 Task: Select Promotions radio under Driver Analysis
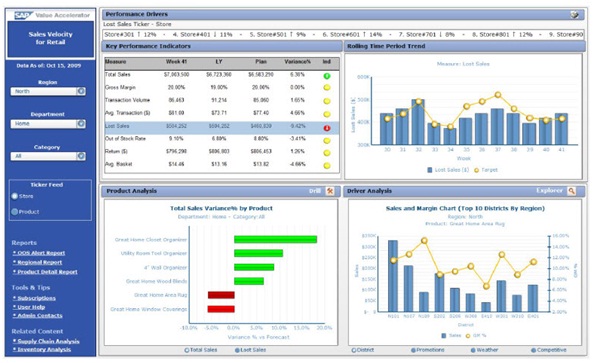413,350
